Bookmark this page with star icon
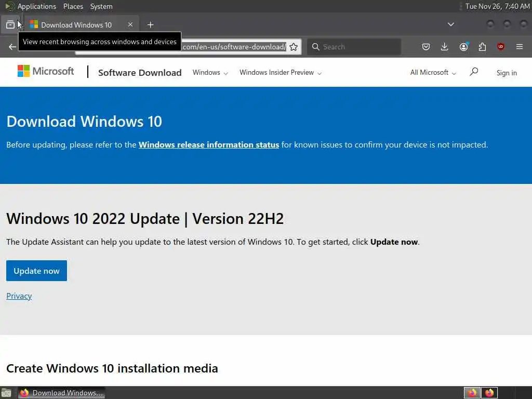 pos(294,47)
